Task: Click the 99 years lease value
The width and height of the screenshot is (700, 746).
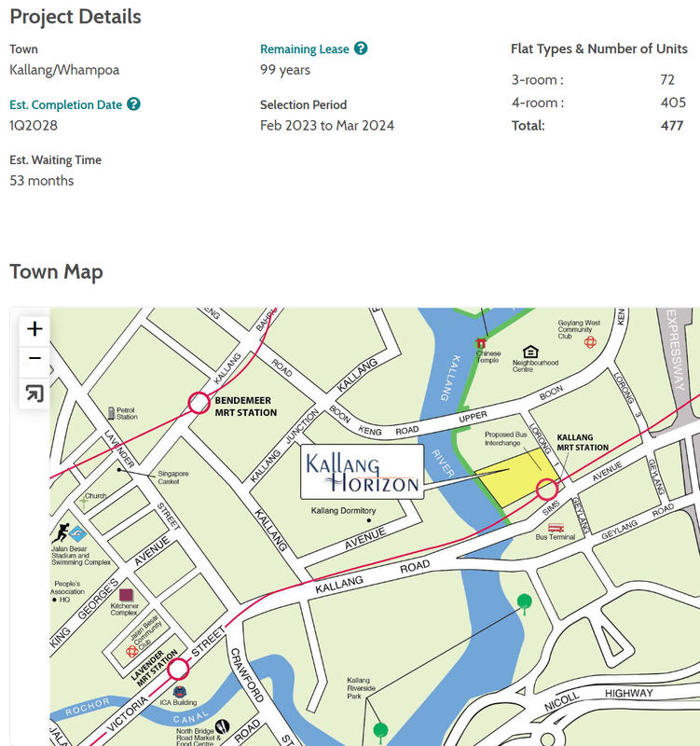Action: click(x=285, y=70)
